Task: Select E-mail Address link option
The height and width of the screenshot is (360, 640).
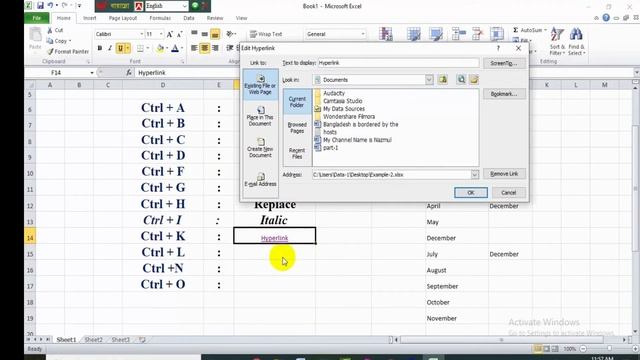Action: click(260, 180)
